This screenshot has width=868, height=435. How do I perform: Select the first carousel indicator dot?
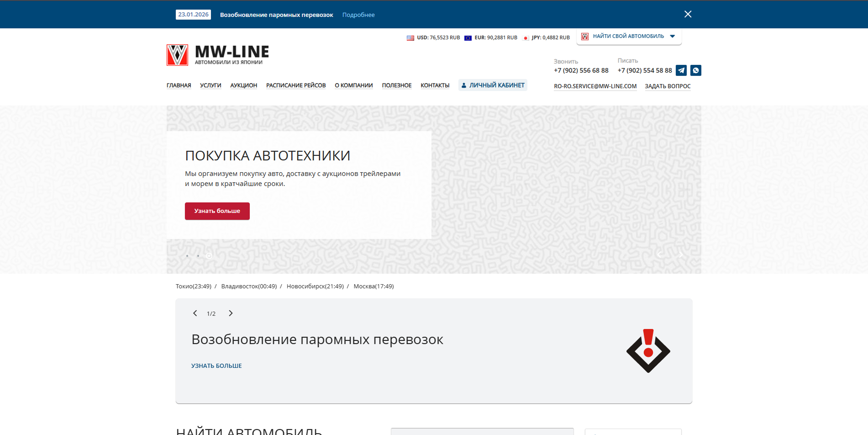(x=187, y=256)
